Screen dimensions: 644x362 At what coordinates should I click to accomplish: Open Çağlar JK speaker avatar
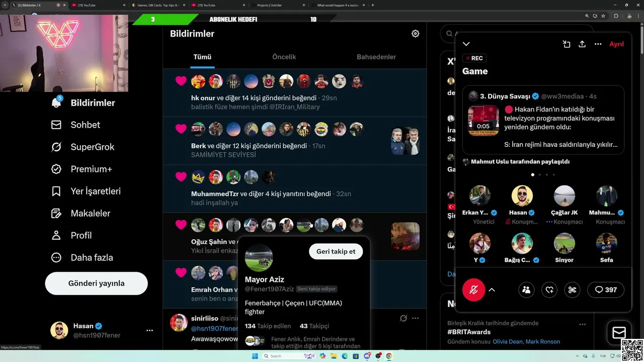(564, 196)
